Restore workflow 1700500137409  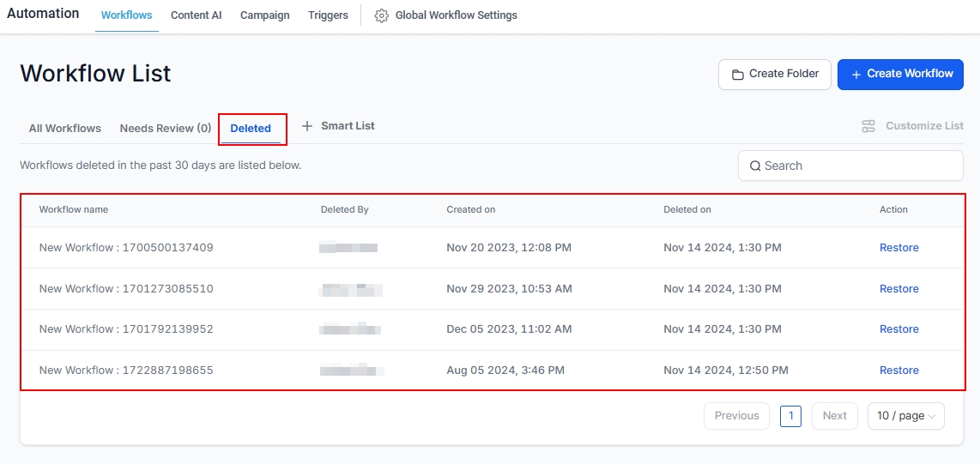(x=898, y=248)
